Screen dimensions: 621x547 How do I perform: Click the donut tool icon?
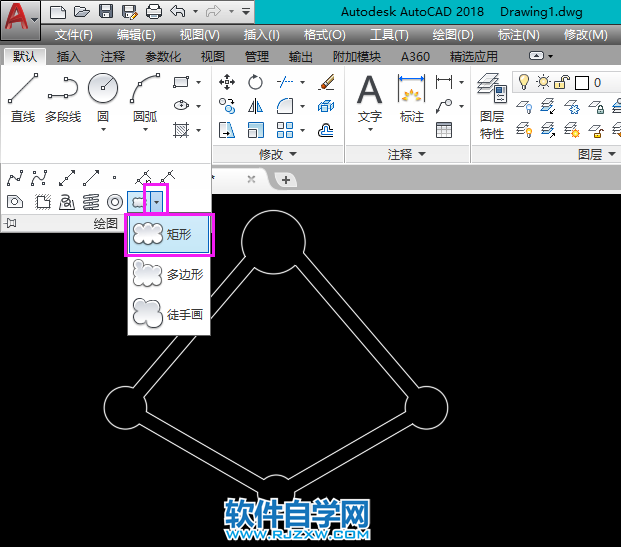click(x=115, y=202)
